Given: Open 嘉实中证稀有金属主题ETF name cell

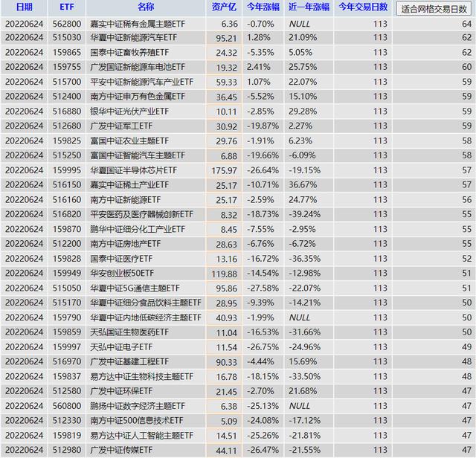Looking at the screenshot, I should (x=137, y=24).
